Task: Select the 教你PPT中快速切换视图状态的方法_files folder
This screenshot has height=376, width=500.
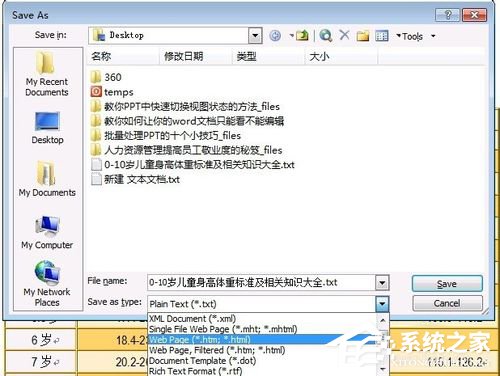Action: [x=185, y=106]
